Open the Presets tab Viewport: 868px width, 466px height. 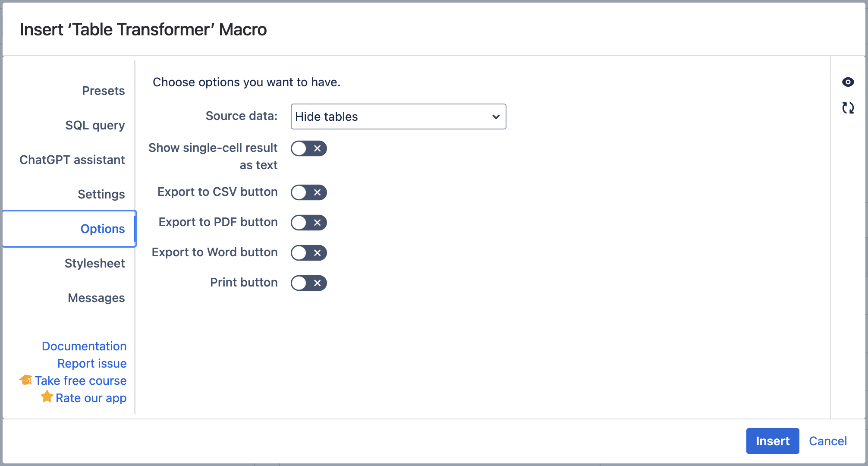pyautogui.click(x=103, y=91)
